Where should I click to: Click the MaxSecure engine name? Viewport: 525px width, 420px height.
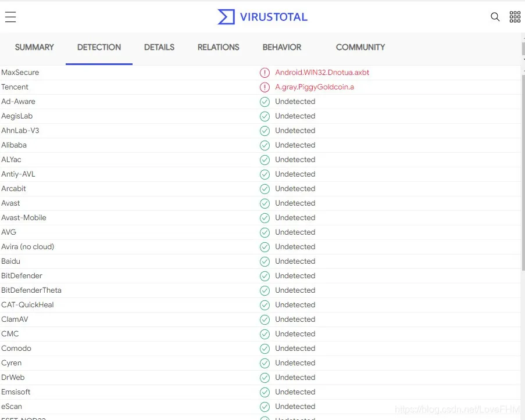(20, 72)
